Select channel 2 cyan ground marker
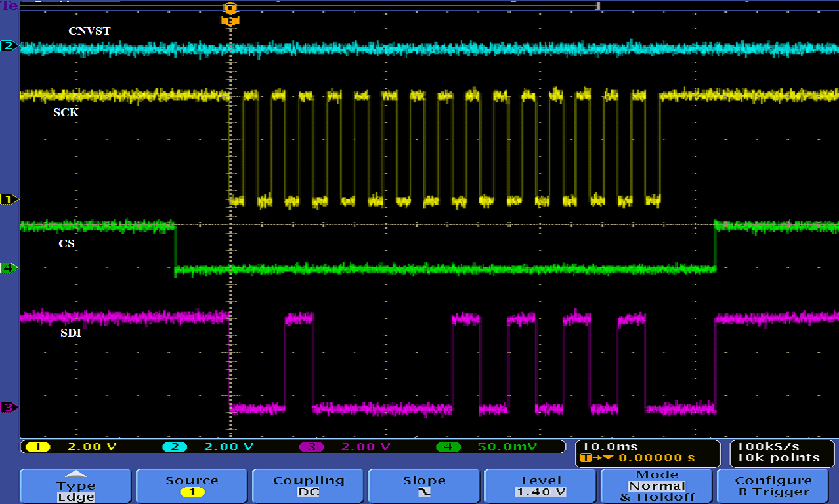The height and width of the screenshot is (504, 839). (9, 46)
